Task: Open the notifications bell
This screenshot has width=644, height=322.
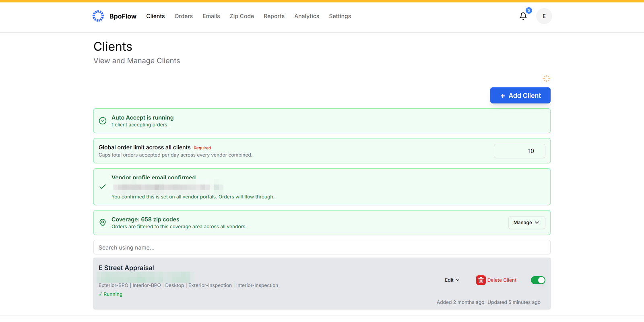Action: coord(523,16)
